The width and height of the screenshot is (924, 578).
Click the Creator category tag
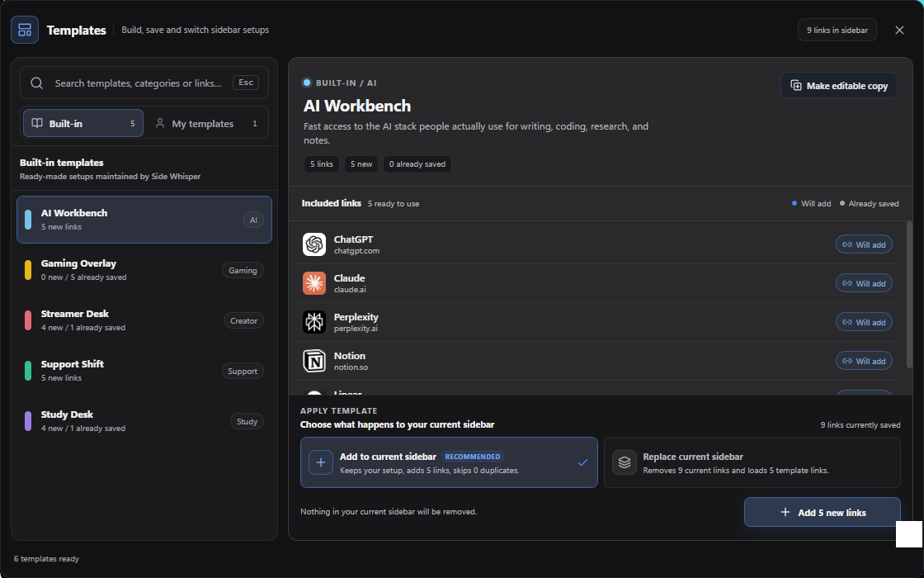pos(243,321)
